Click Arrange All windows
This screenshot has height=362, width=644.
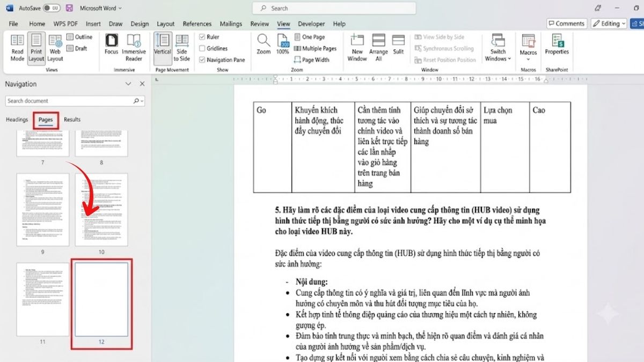point(378,47)
